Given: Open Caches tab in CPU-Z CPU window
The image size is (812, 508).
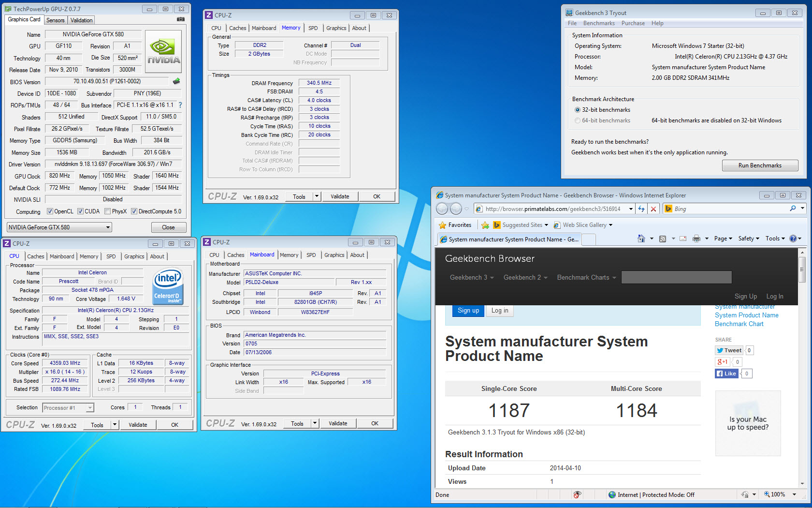Looking at the screenshot, I should click(x=36, y=256).
